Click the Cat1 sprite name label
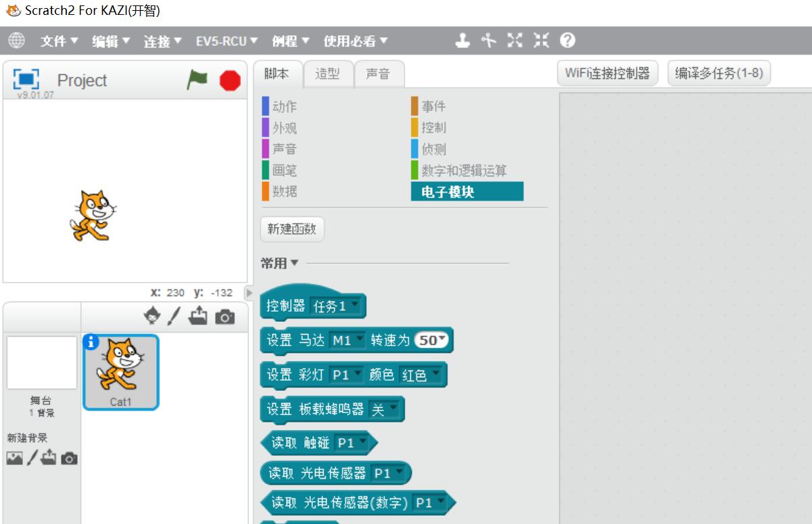This screenshot has width=812, height=524. (x=121, y=402)
